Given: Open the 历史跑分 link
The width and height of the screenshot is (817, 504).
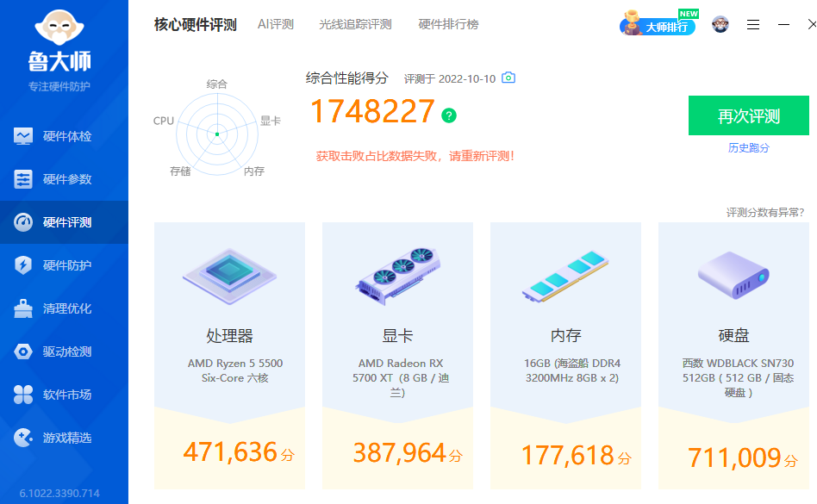Looking at the screenshot, I should 748,148.
